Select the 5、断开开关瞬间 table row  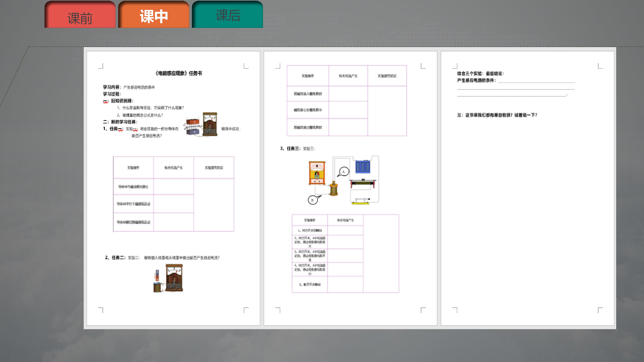(x=310, y=284)
